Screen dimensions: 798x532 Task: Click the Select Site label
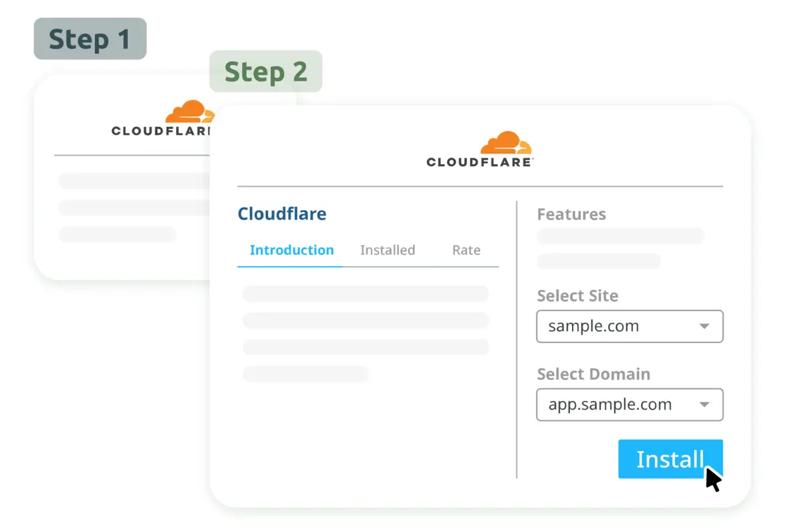pyautogui.click(x=577, y=296)
